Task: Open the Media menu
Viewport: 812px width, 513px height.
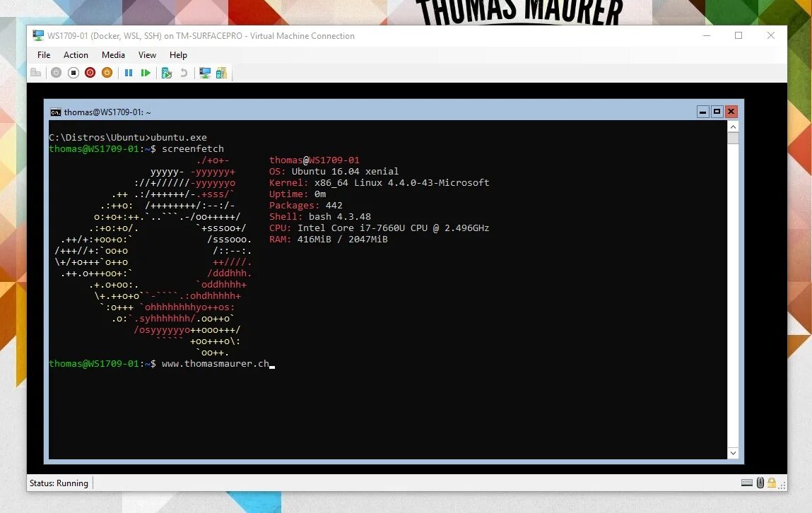Action: 113,55
